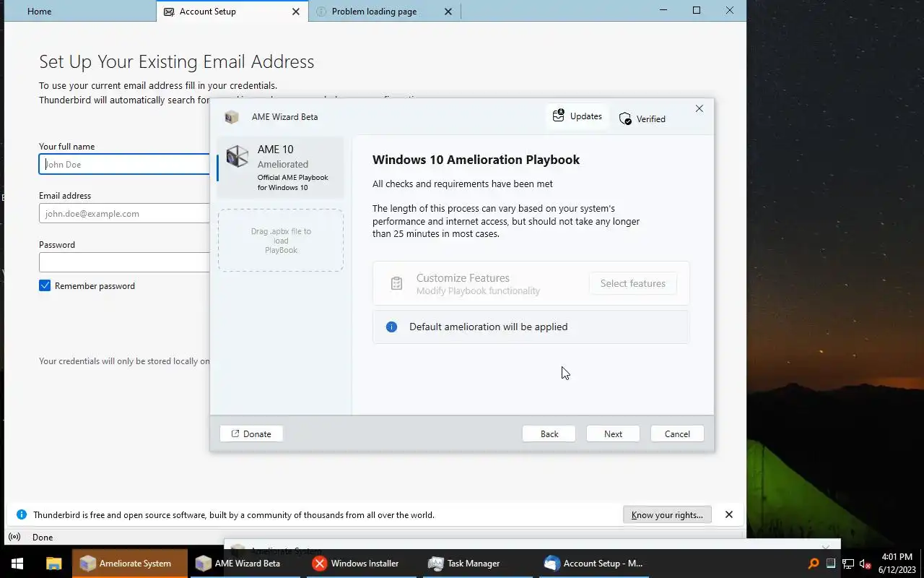Click the Account Setup tab mail icon
The height and width of the screenshot is (578, 924).
point(169,12)
